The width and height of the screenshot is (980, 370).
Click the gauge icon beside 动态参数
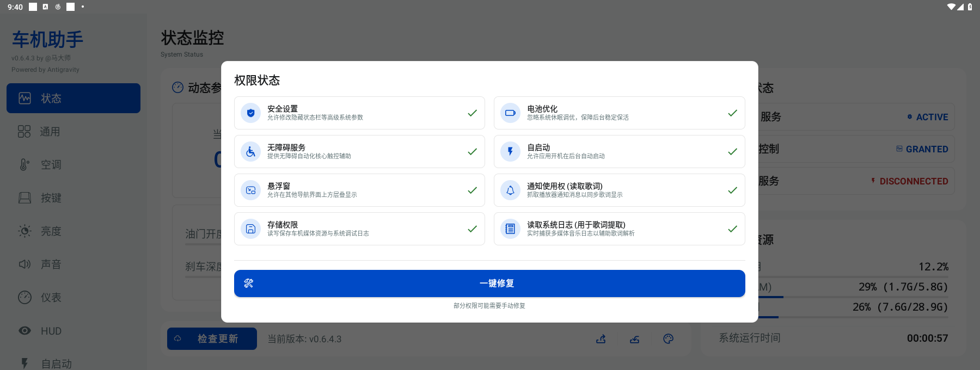click(x=178, y=88)
